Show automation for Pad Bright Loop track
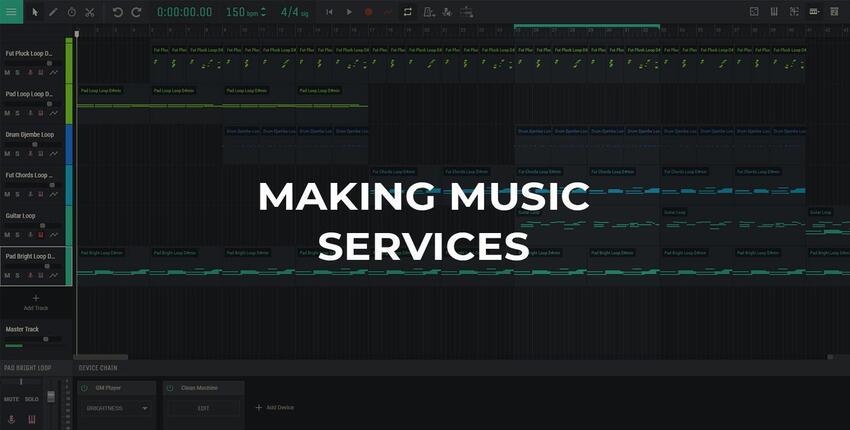Screen dimensions: 850x430 tap(54, 275)
